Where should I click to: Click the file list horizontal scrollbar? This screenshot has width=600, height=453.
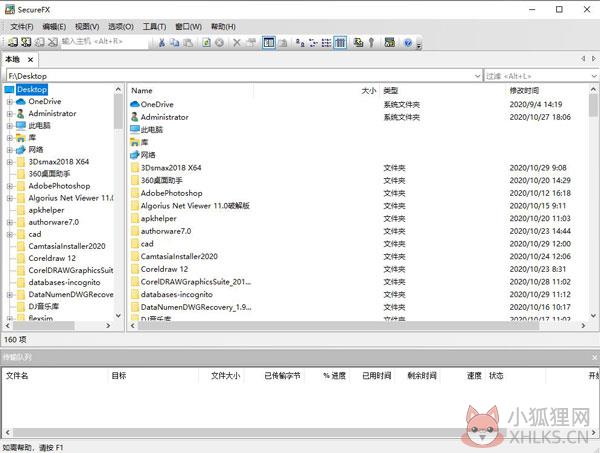click(338, 326)
